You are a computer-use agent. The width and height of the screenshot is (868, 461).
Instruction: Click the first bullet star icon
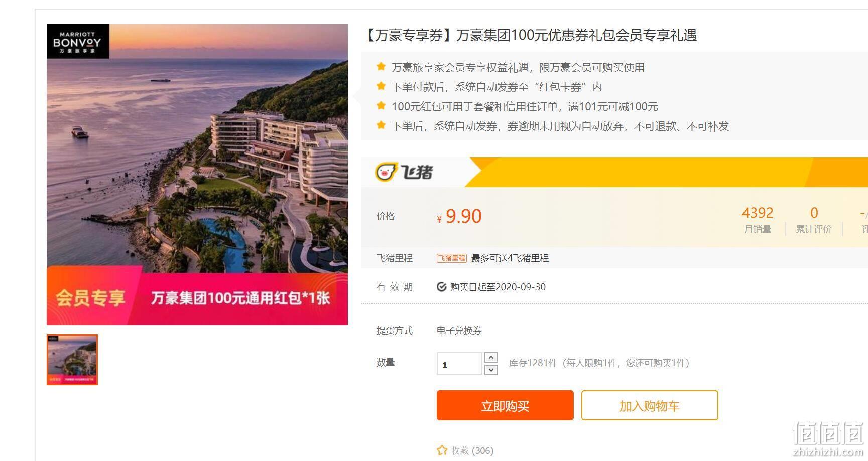click(381, 67)
